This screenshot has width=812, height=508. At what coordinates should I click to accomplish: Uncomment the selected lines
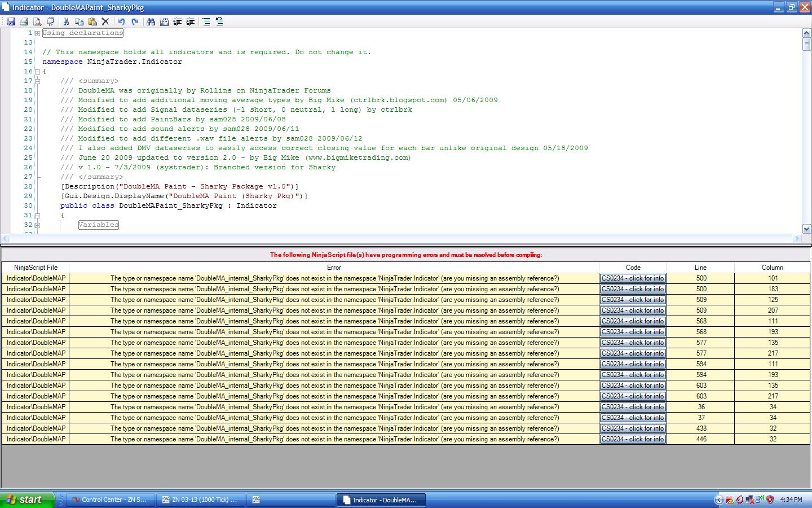tap(219, 21)
